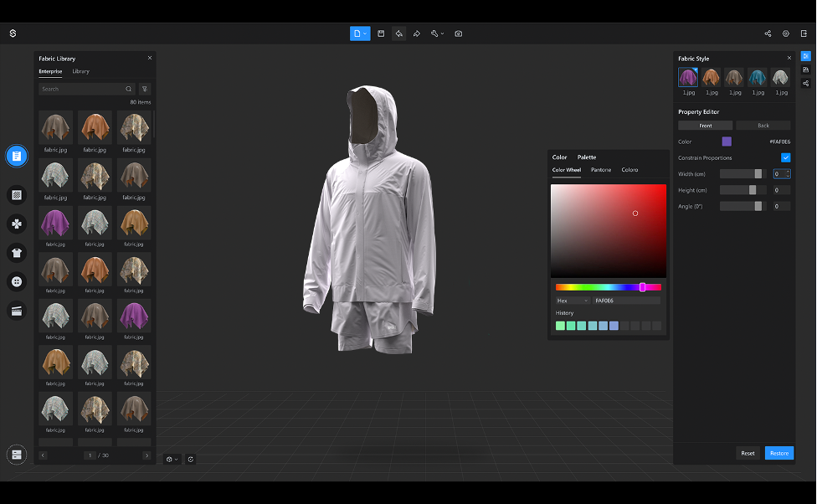817x504 pixels.
Task: Click the Restore button
Action: (x=778, y=453)
